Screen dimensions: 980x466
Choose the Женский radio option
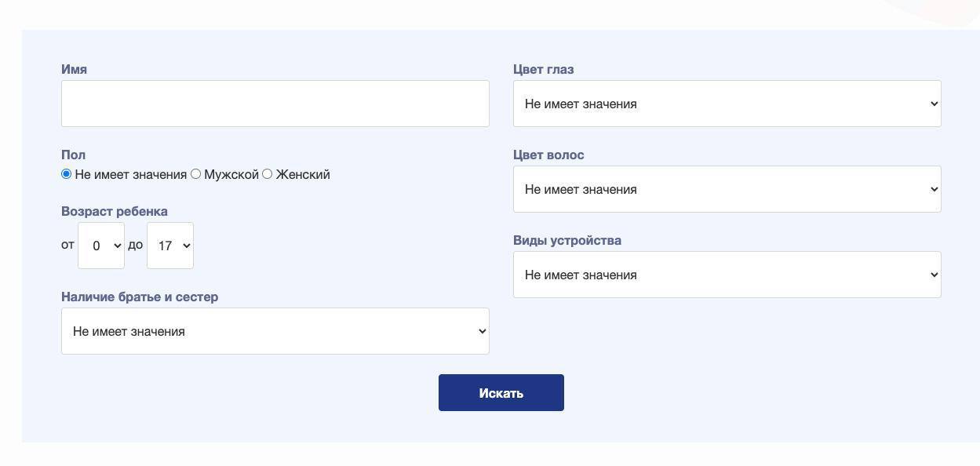click(x=267, y=174)
